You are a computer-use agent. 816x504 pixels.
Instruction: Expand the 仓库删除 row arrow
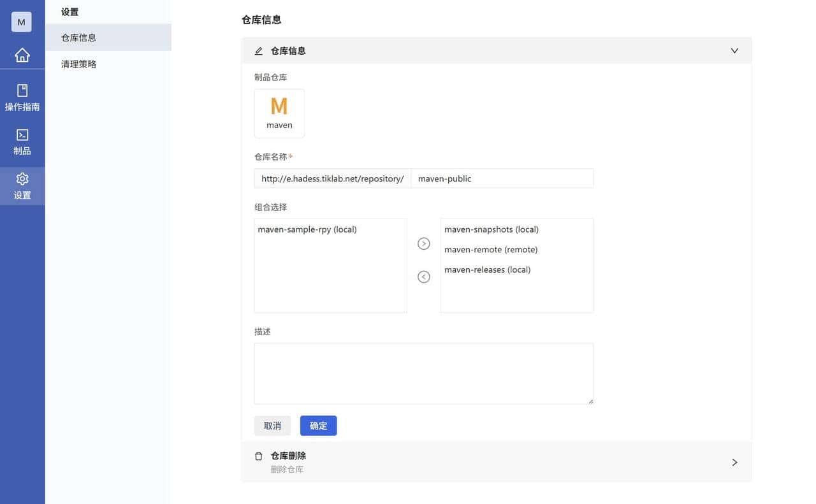point(734,462)
